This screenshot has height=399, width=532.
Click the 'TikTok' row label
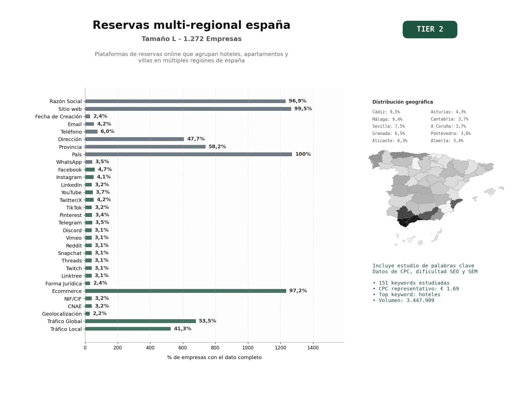74,208
